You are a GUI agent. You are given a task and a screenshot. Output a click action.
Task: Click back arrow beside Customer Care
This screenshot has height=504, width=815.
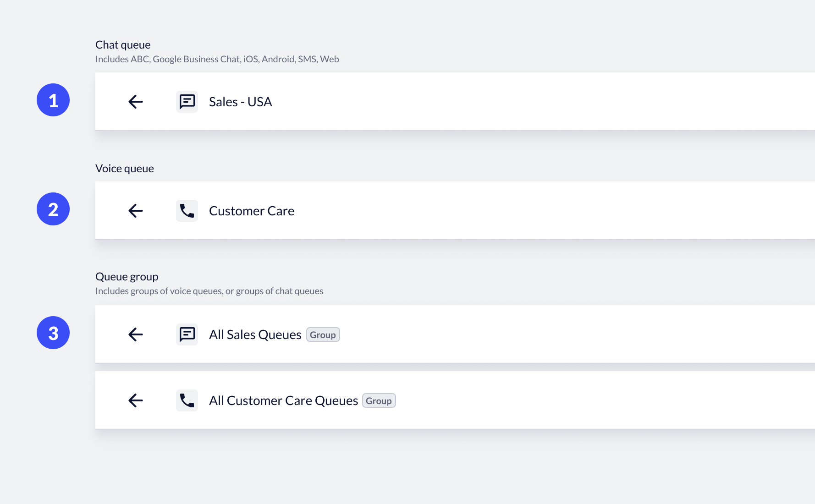[136, 211]
